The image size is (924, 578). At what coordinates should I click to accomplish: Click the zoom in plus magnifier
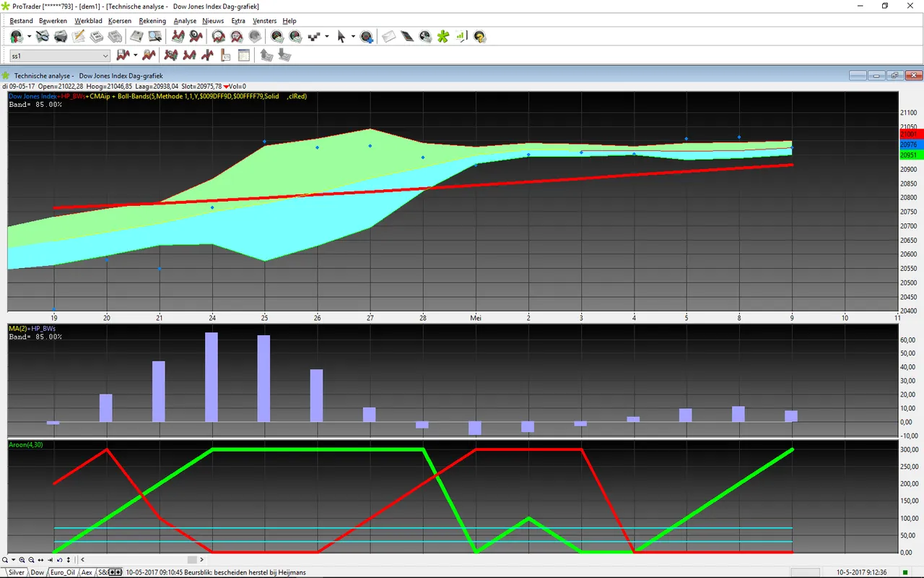coord(22,560)
